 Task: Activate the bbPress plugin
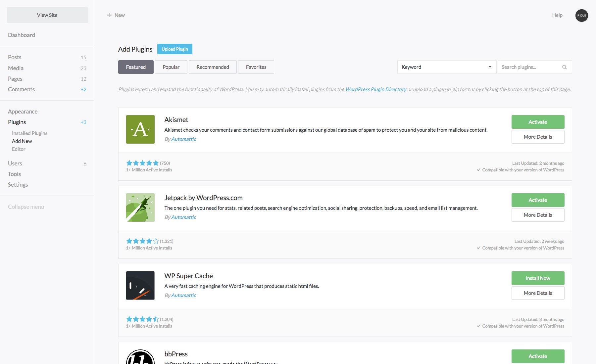[538, 356]
